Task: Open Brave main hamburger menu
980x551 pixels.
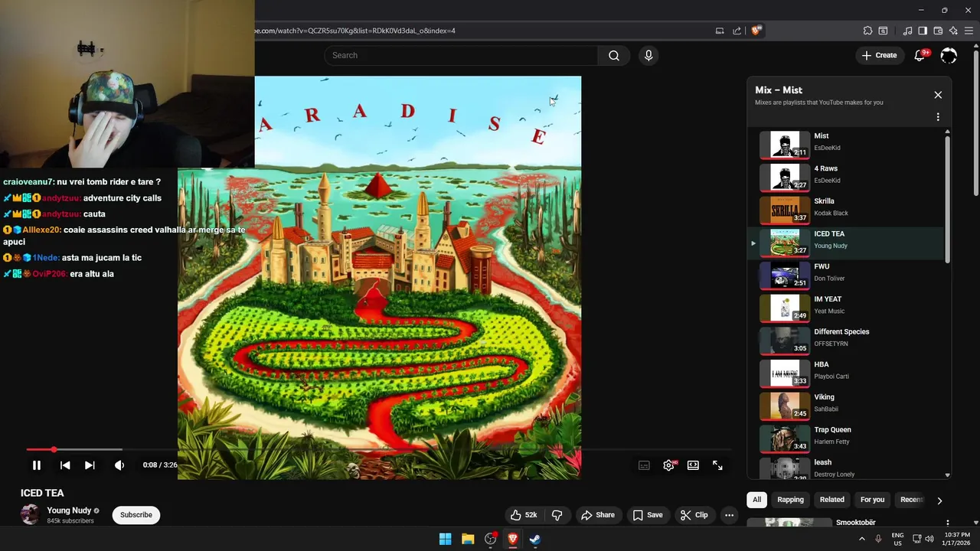Action: 969,31
